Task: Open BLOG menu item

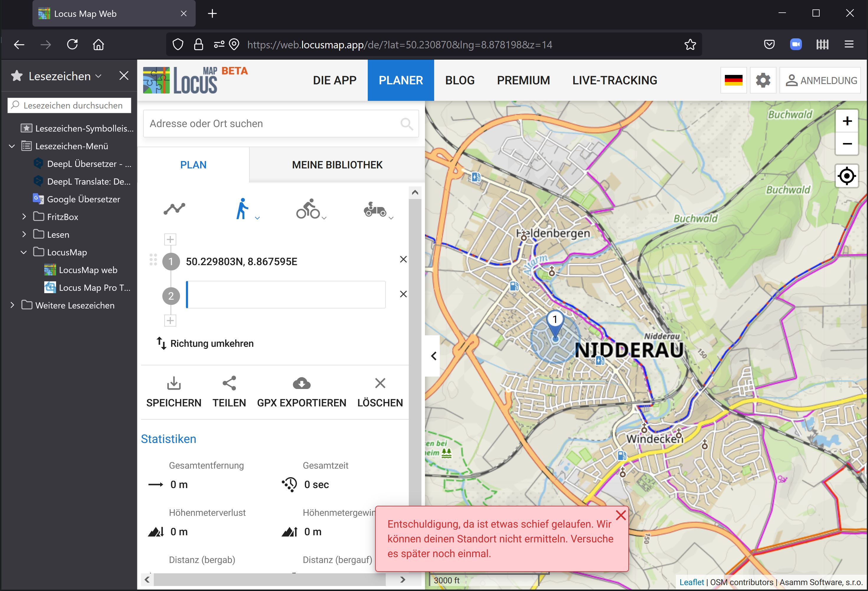Action: [460, 80]
